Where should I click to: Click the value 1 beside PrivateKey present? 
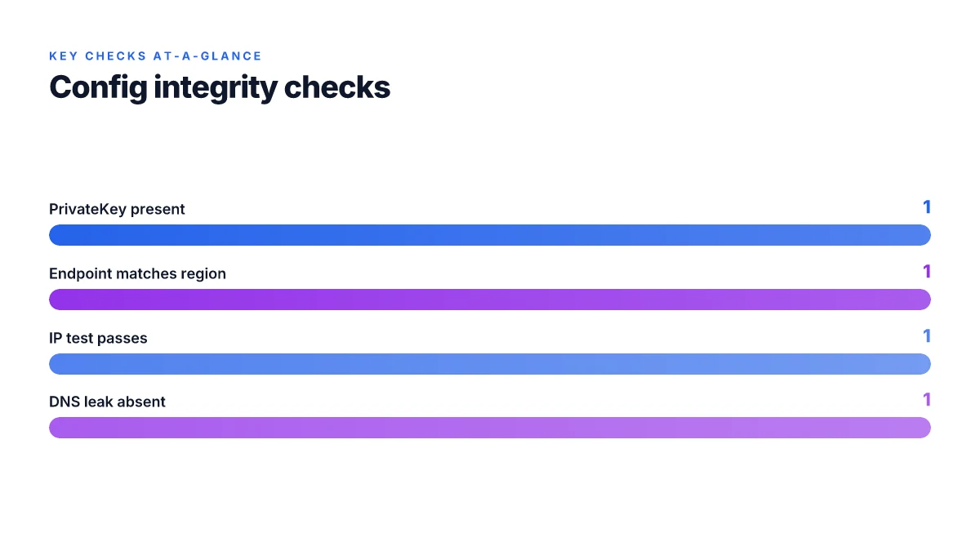point(927,207)
